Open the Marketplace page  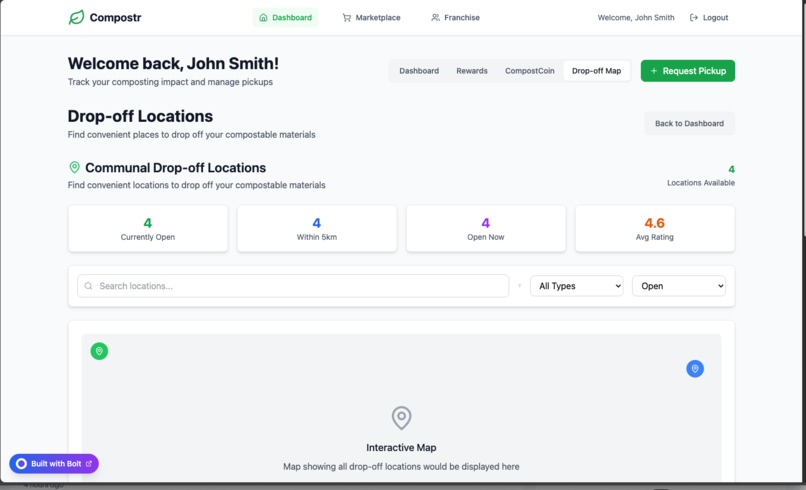(371, 17)
